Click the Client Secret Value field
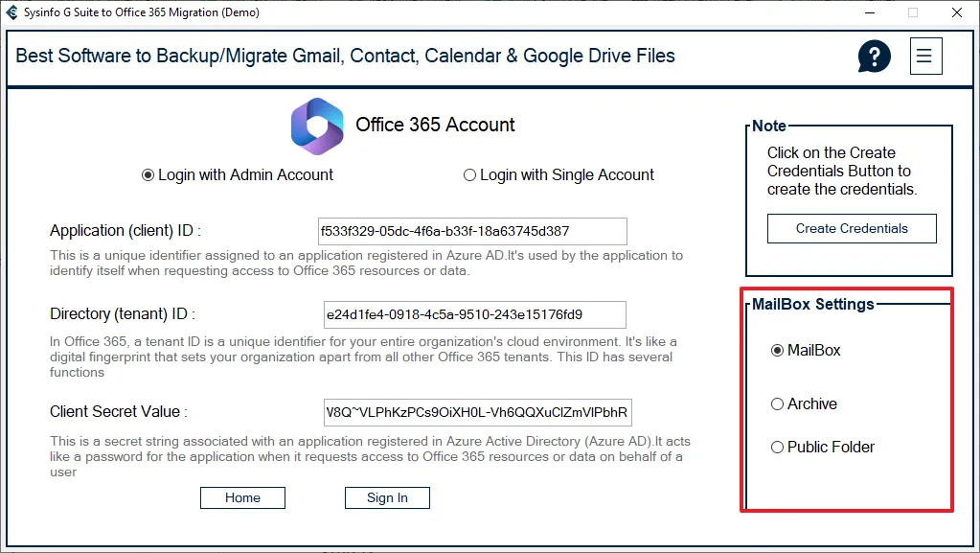This screenshot has height=553, width=980. click(x=477, y=412)
